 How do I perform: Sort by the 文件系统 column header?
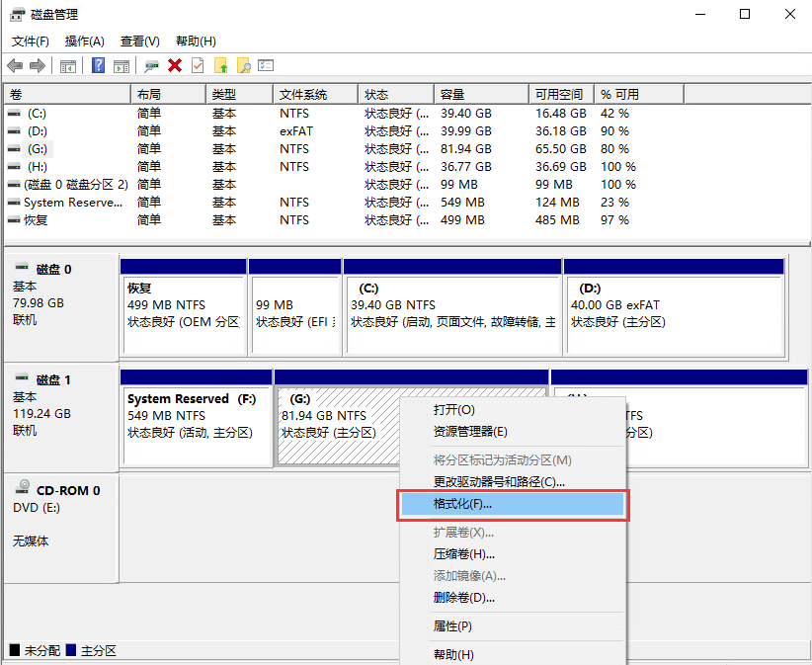pyautogui.click(x=315, y=94)
